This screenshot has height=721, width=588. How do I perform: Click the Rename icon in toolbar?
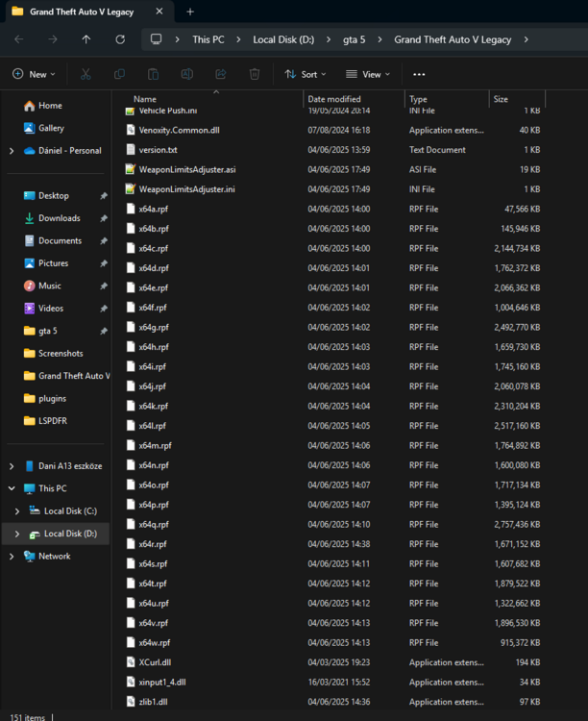pos(187,74)
